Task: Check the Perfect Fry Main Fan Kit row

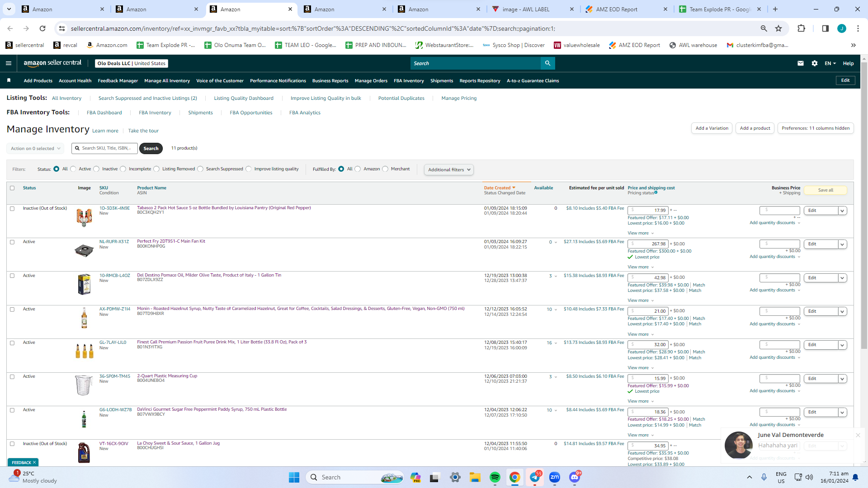Action: (x=12, y=242)
